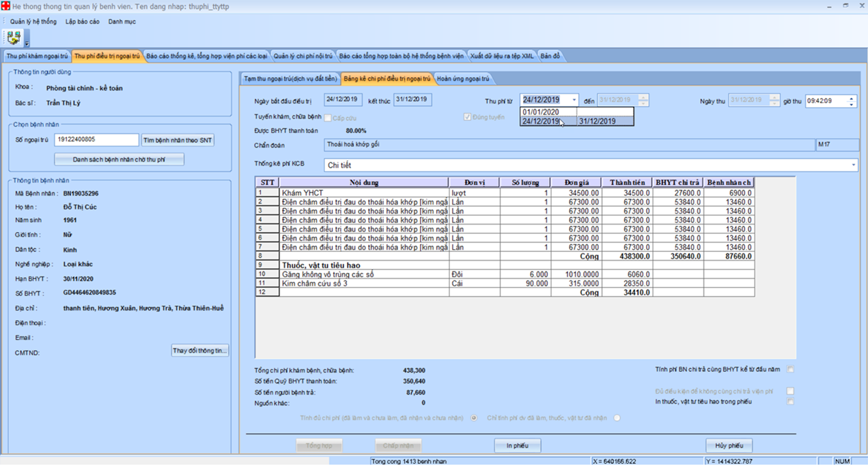Click the giờ thu time spinner arrows
The width and height of the screenshot is (868, 466).
click(852, 100)
